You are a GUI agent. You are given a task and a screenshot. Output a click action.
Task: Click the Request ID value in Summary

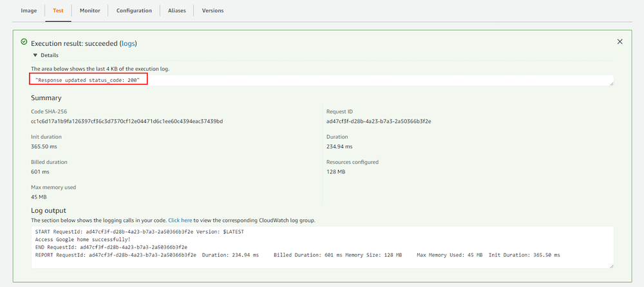pyautogui.click(x=378, y=121)
